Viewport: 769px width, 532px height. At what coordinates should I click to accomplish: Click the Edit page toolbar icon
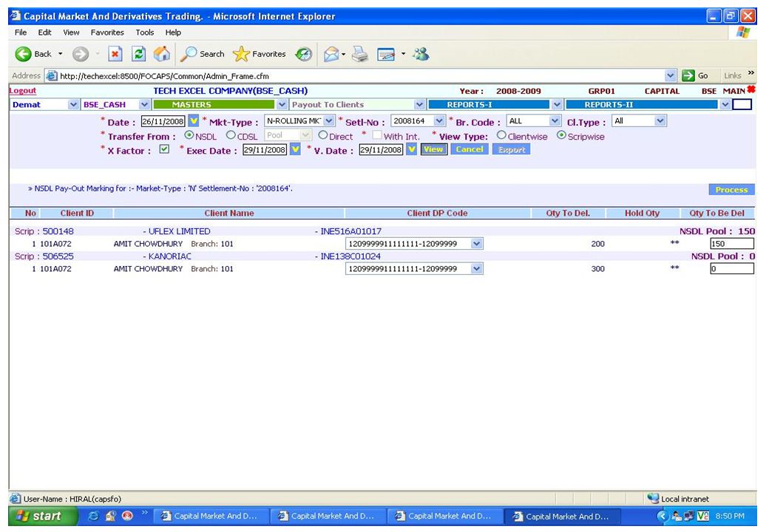tap(386, 54)
